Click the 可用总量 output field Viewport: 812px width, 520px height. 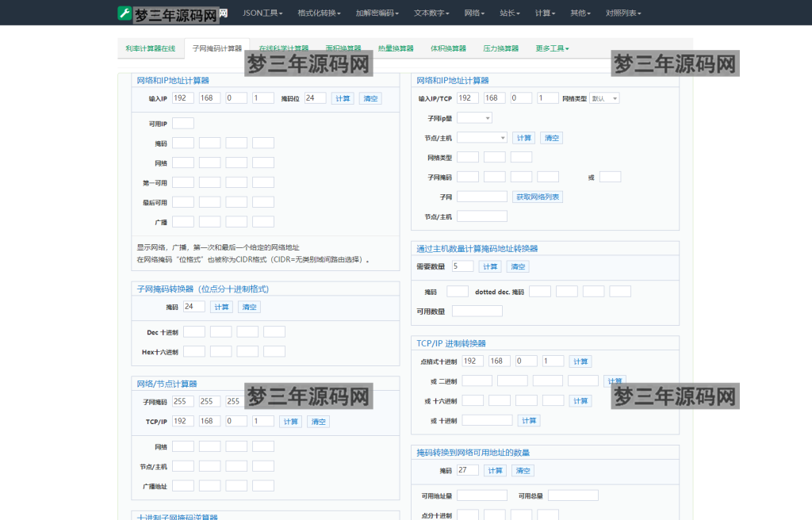[x=573, y=495]
